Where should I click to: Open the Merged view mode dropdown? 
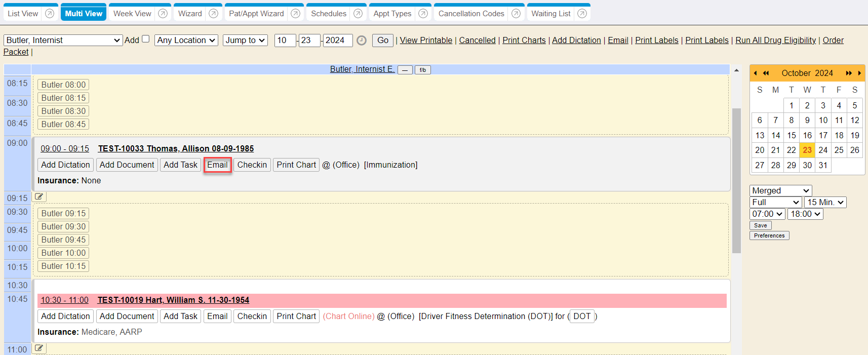click(780, 191)
